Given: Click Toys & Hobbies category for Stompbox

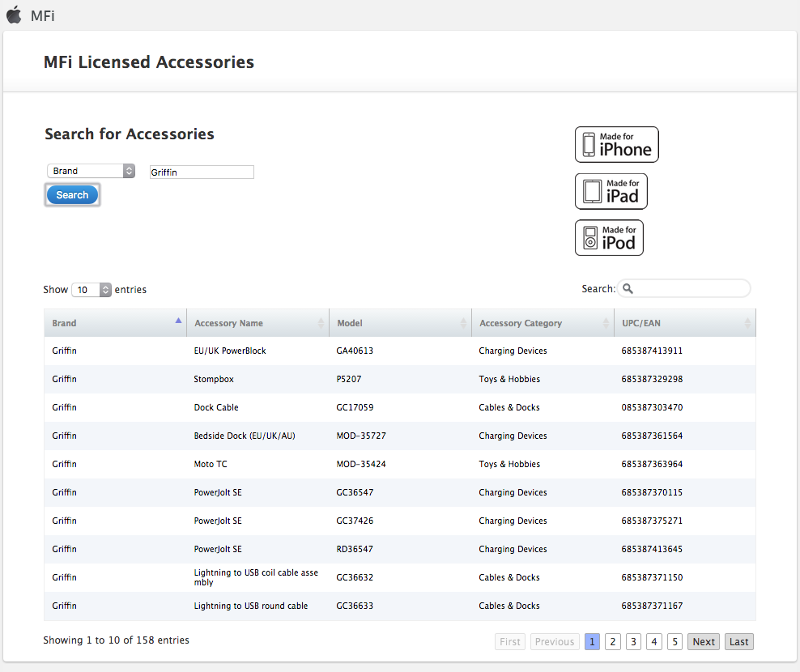Looking at the screenshot, I should [x=509, y=379].
